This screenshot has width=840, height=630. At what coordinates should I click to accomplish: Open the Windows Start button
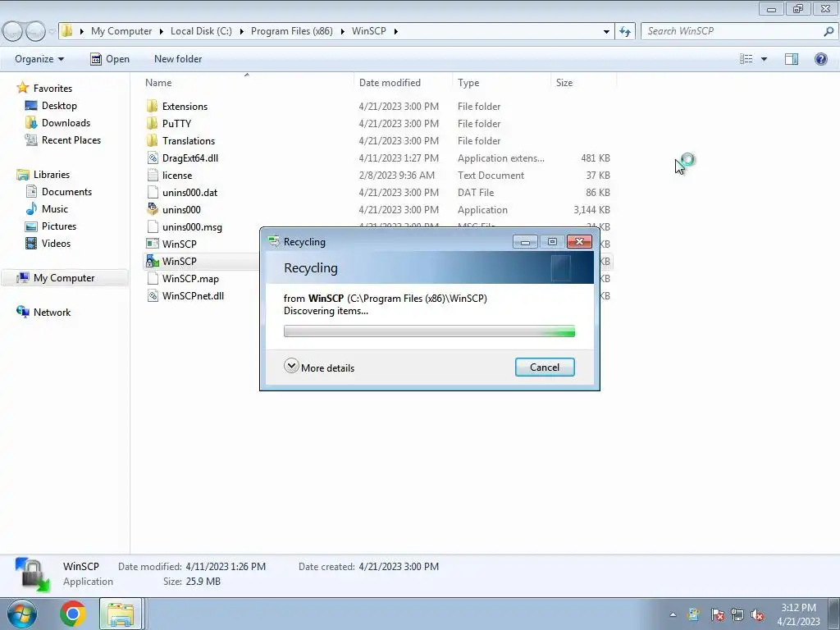[x=21, y=614]
